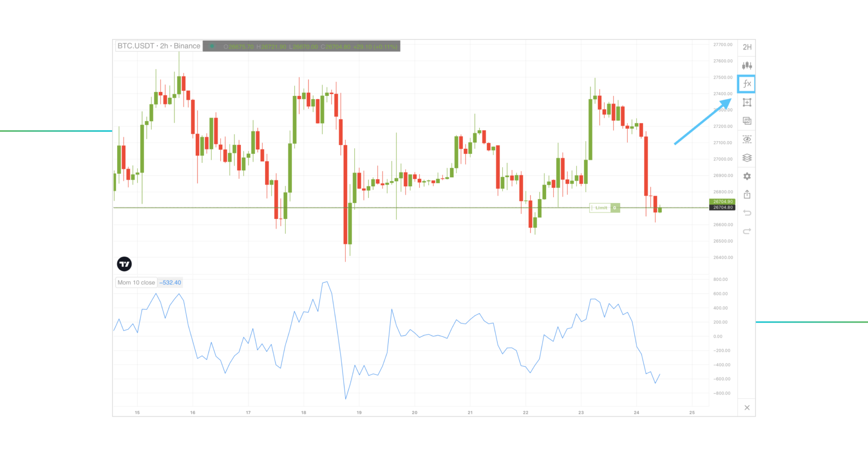Change chart style using the candlestick icon
This screenshot has height=456, width=868.
746,65
